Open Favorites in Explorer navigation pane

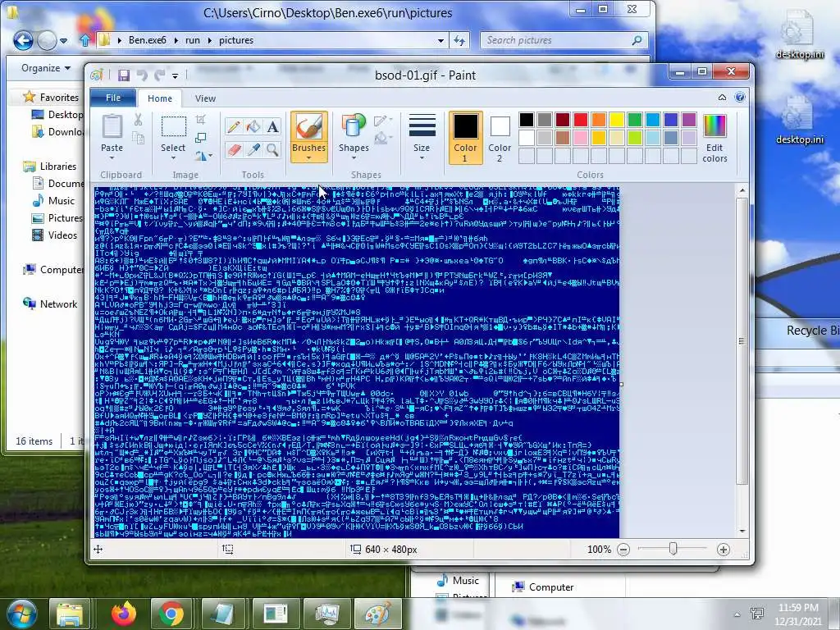[x=59, y=98]
